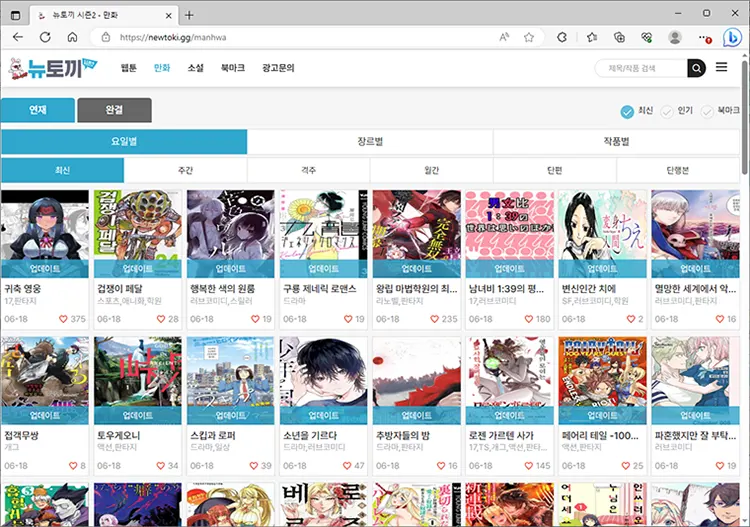Click heart icon on 왕립 마법학원 card
The image size is (750, 527).
tap(434, 319)
